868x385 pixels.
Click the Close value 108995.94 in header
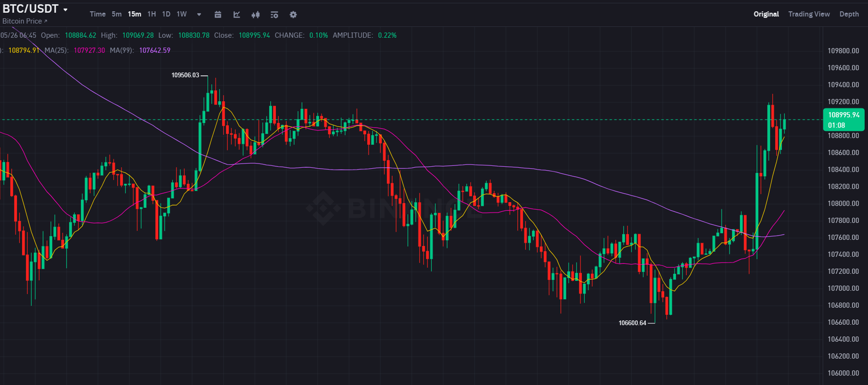click(x=254, y=35)
